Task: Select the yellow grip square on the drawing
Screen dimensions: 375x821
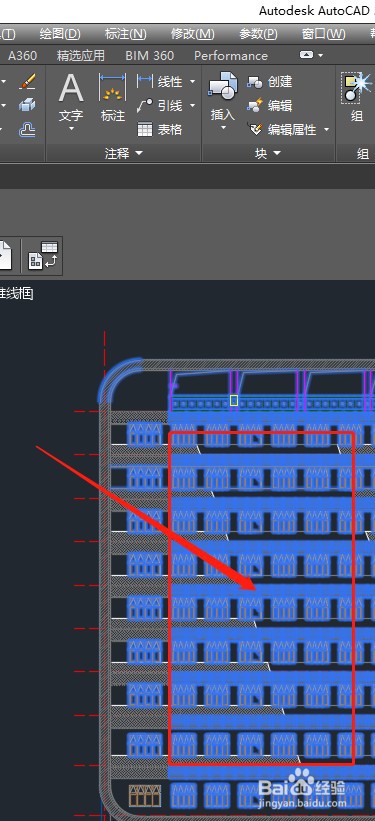Action: [234, 401]
